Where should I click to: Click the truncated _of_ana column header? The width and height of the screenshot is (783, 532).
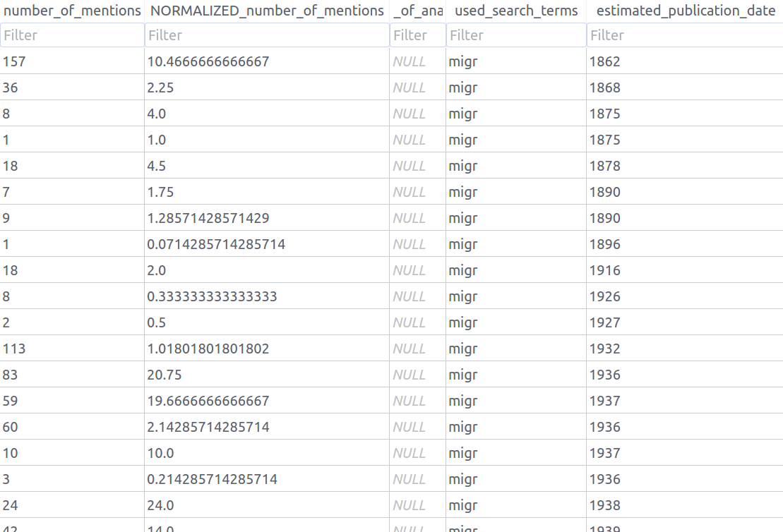coord(417,11)
